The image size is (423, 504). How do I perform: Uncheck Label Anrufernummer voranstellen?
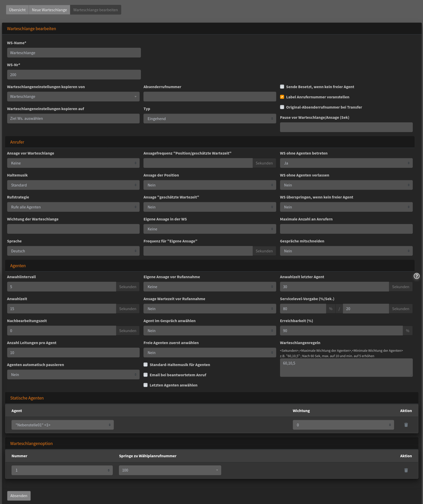(x=282, y=97)
